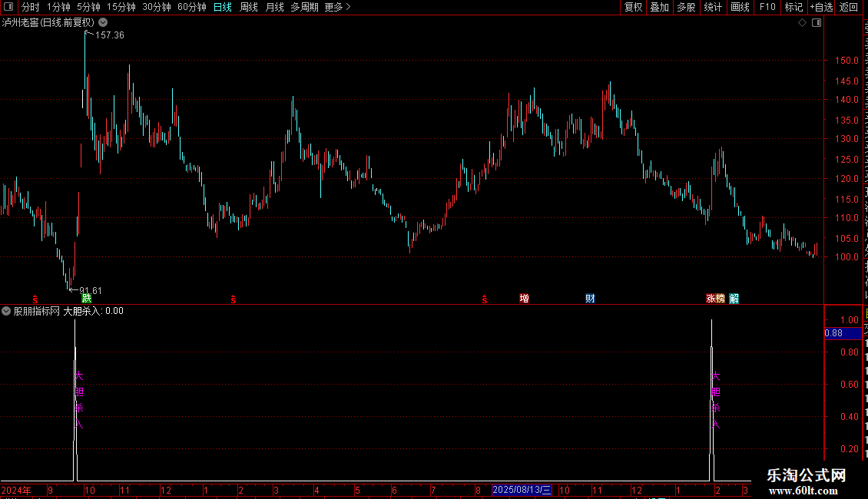Click the green 跌 event marker

(87, 298)
